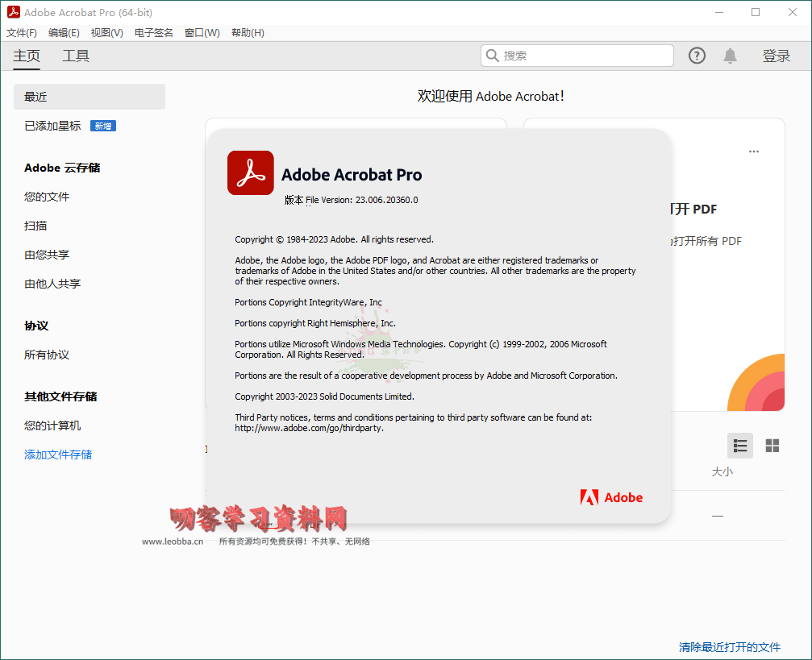812x660 pixels.
Task: Switch to list view icon
Action: 739,446
